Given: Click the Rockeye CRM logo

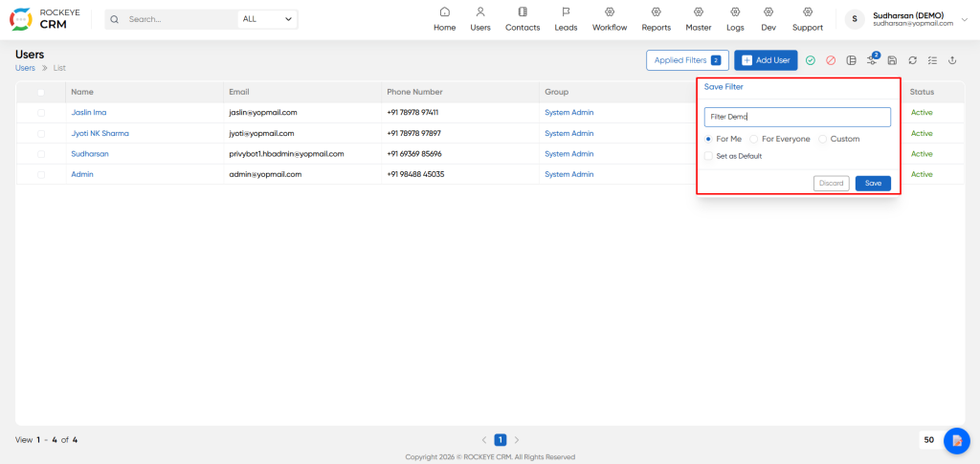Looking at the screenshot, I should [45, 19].
